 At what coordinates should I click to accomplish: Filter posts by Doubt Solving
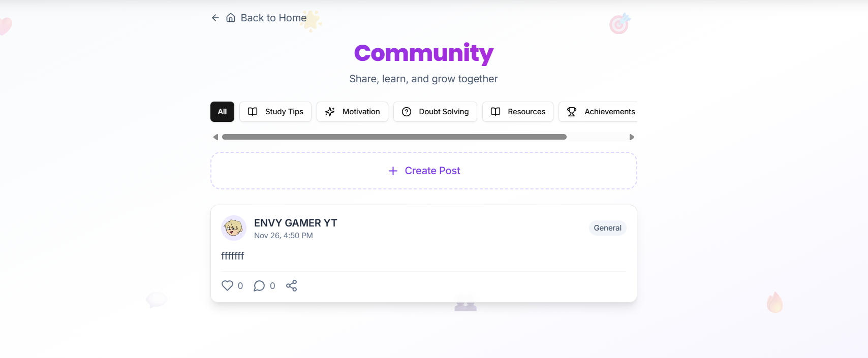(435, 112)
